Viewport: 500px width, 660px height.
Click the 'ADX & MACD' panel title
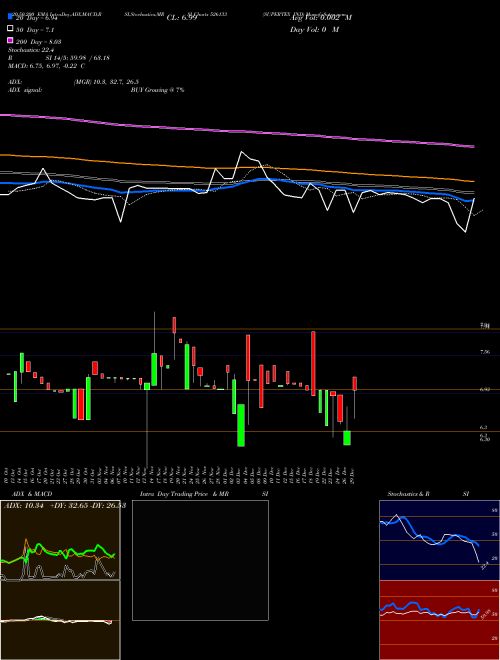click(x=32, y=494)
